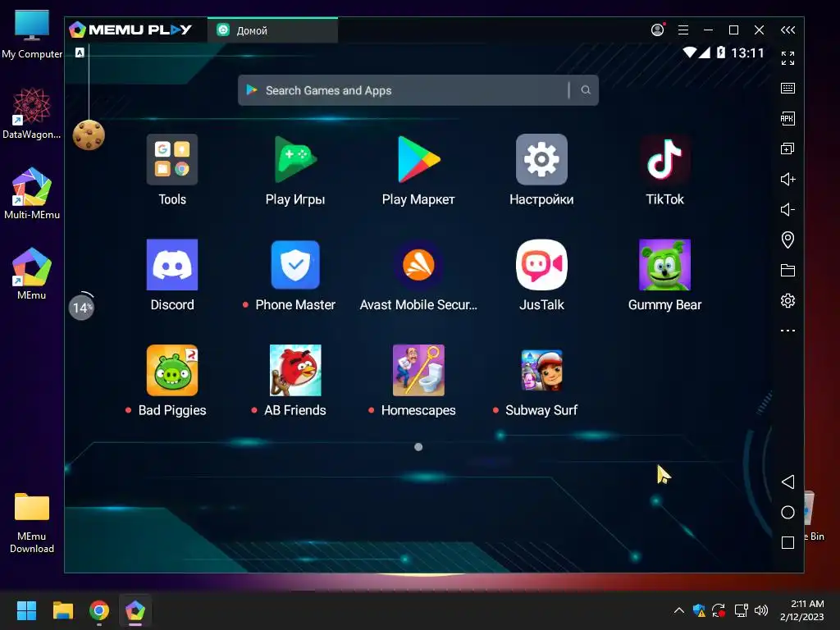840x630 pixels.
Task: Show more sidebar options (three dots)
Action: click(787, 331)
